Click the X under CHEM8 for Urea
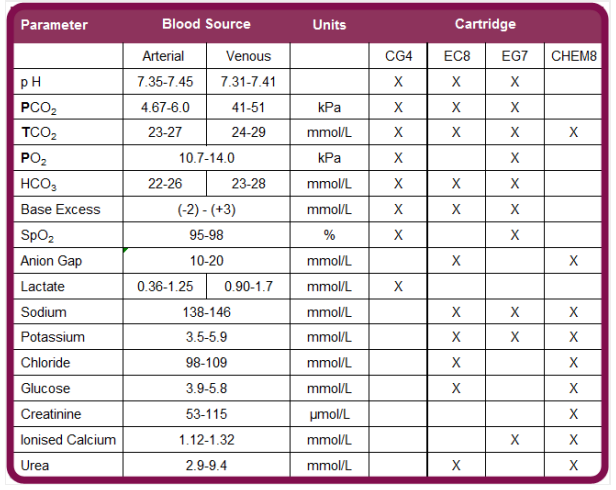Viewport: 616px width, 490px height. click(574, 466)
